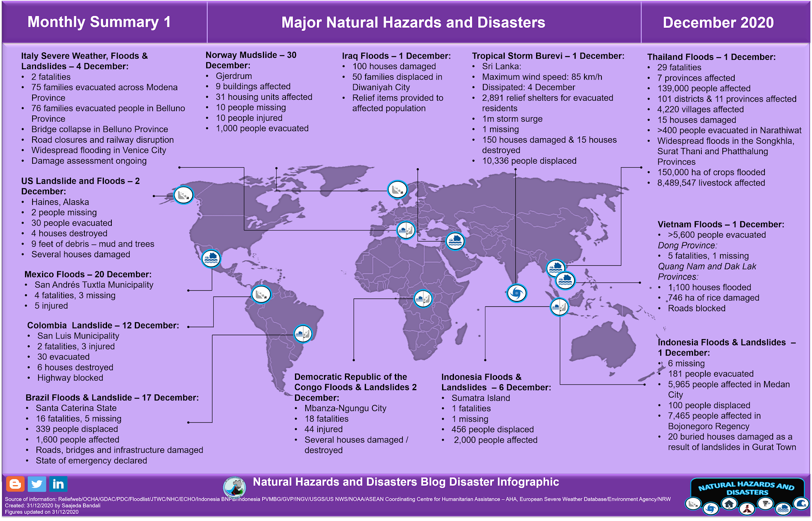
Task: Select the tornado icon in the logo badge
Action: click(765, 504)
